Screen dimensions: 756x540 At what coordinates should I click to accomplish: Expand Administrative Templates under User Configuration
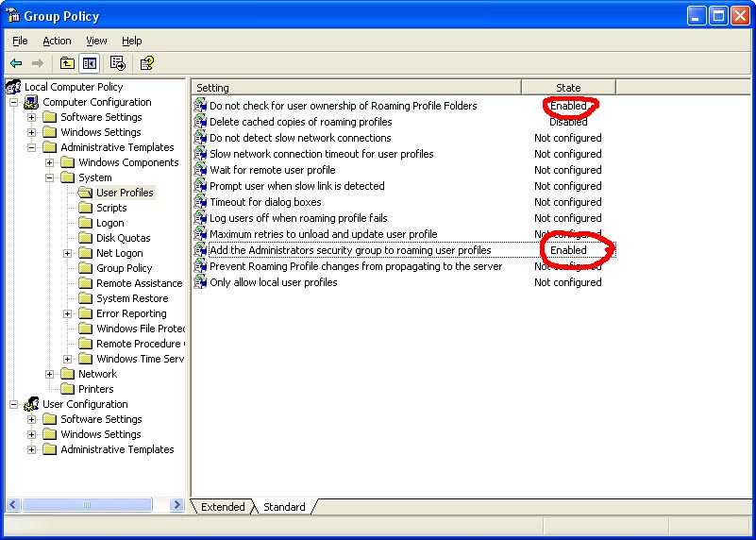[x=31, y=449]
